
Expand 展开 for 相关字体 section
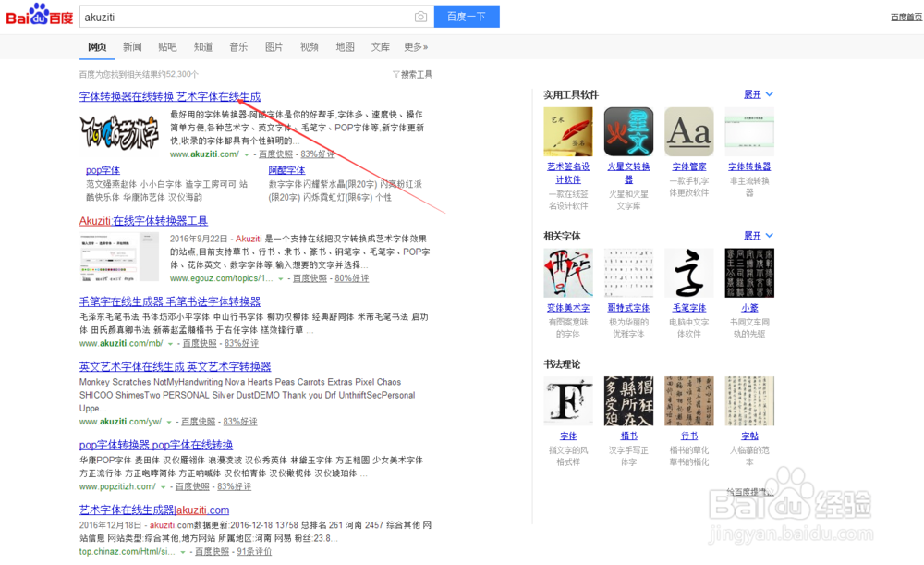[x=759, y=235]
